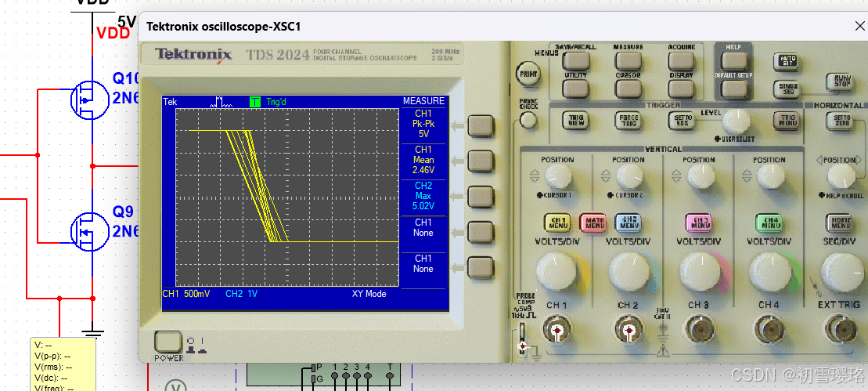Select the Q9 MOSFET in schematic
The image size is (868, 391).
pyautogui.click(x=88, y=231)
